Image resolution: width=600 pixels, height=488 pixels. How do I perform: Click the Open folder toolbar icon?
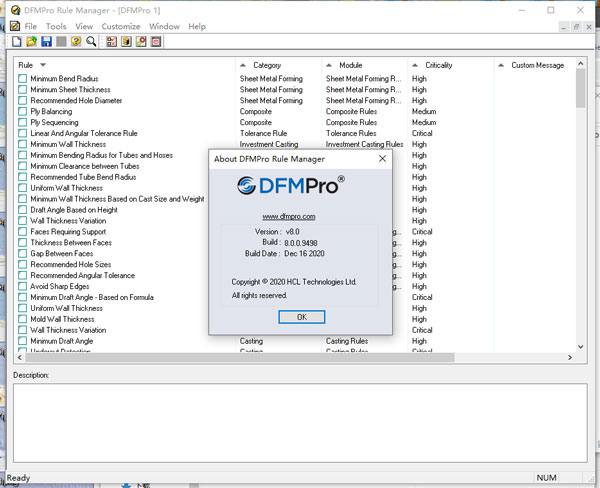pos(31,42)
